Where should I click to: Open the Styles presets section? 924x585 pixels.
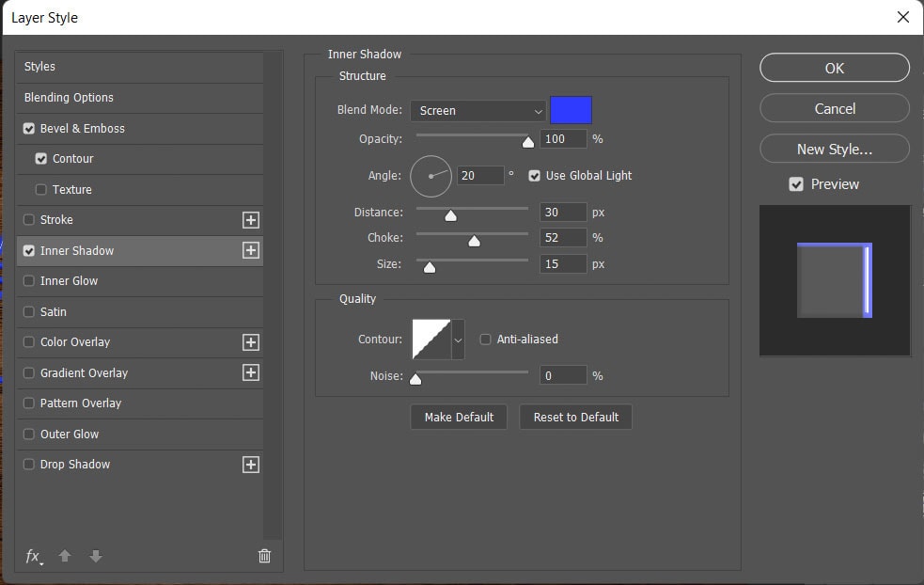[140, 67]
